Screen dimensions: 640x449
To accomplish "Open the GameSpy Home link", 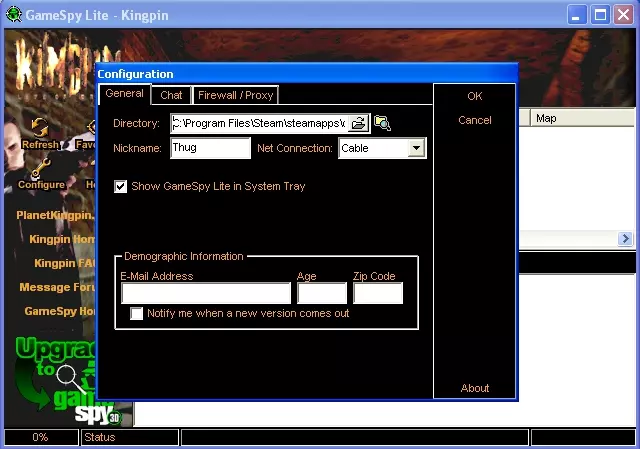I will (x=60, y=311).
